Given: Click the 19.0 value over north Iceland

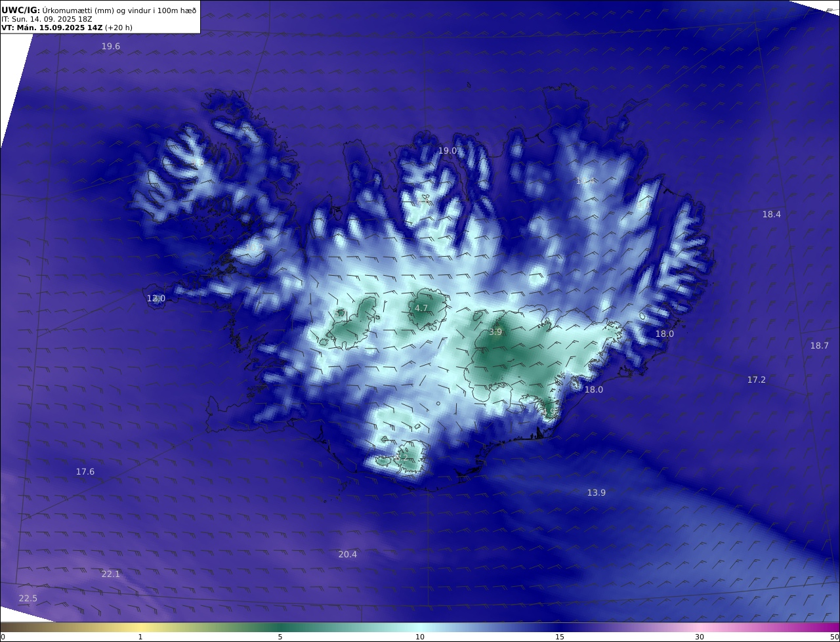Looking at the screenshot, I should (x=448, y=151).
